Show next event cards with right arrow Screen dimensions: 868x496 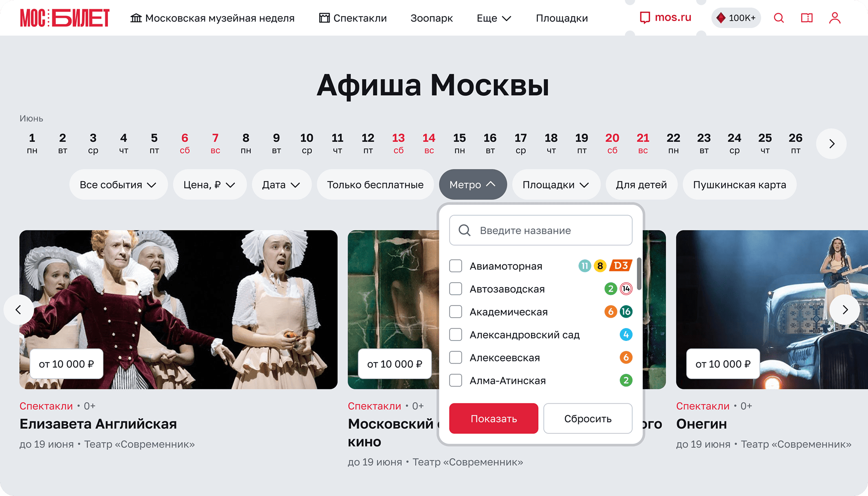[845, 309]
